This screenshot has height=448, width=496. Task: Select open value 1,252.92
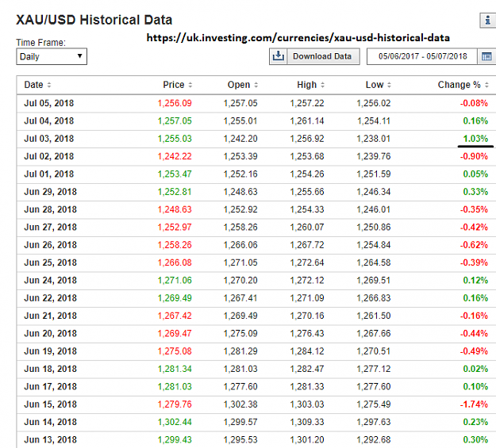click(240, 209)
